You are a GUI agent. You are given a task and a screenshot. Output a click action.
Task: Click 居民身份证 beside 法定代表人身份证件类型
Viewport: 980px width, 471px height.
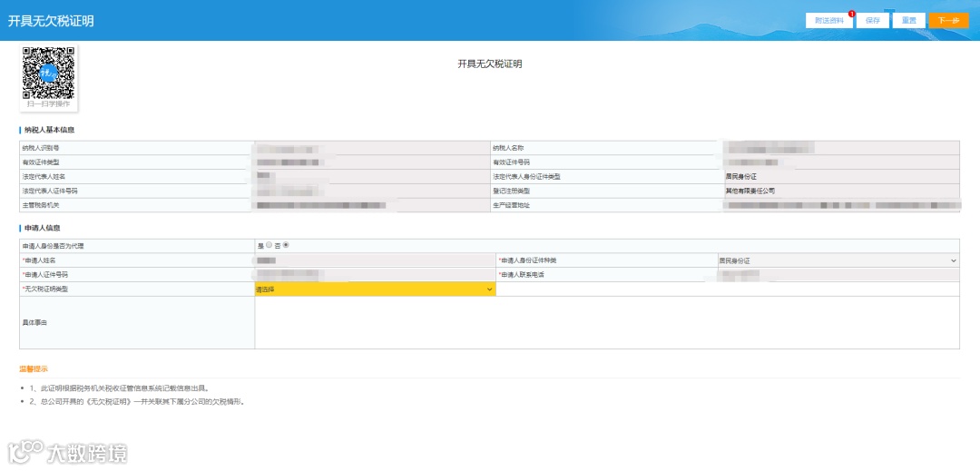point(740,177)
